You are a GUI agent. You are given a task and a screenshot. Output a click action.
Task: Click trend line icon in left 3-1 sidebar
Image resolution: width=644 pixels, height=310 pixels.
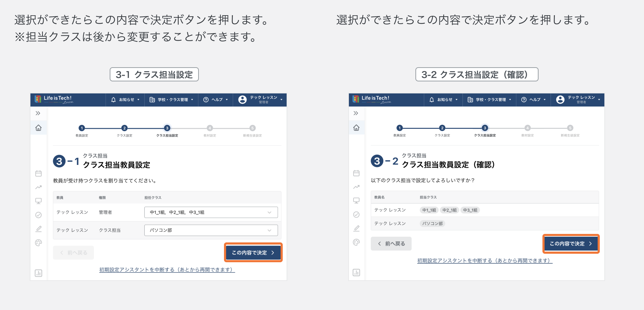click(x=39, y=187)
